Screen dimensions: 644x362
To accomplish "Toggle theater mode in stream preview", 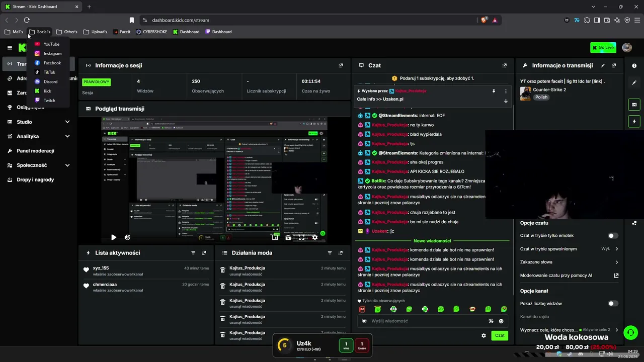I will [288, 237].
